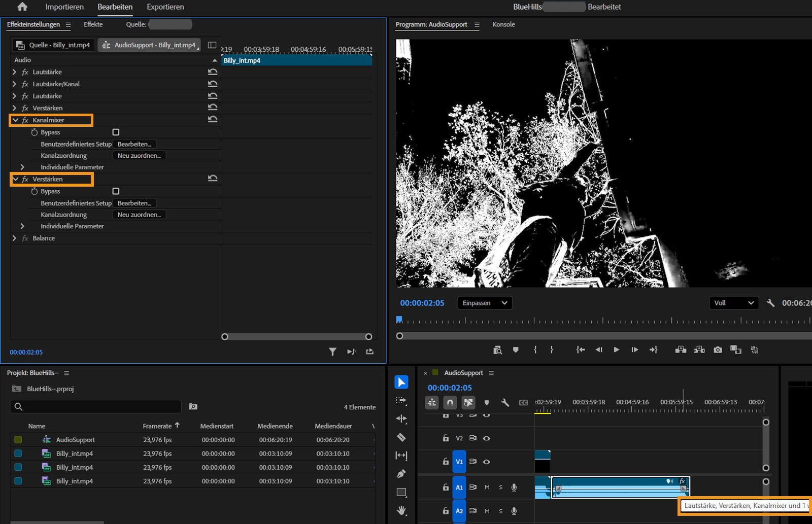Viewport: 812px width, 524px height.
Task: Click the filter funnel icon in Effekteinstellungen
Action: [332, 352]
